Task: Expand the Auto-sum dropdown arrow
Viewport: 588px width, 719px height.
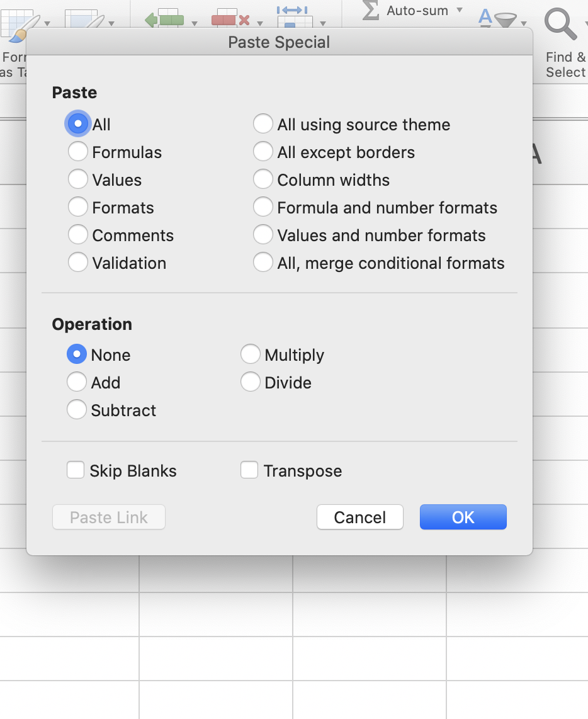Action: pyautogui.click(x=460, y=10)
